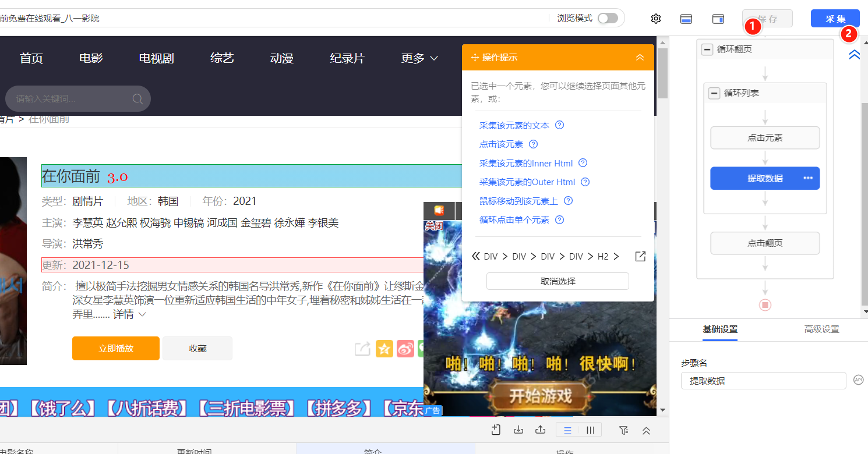Open 纪录片 in the site navigation
868x454 pixels.
tap(347, 58)
